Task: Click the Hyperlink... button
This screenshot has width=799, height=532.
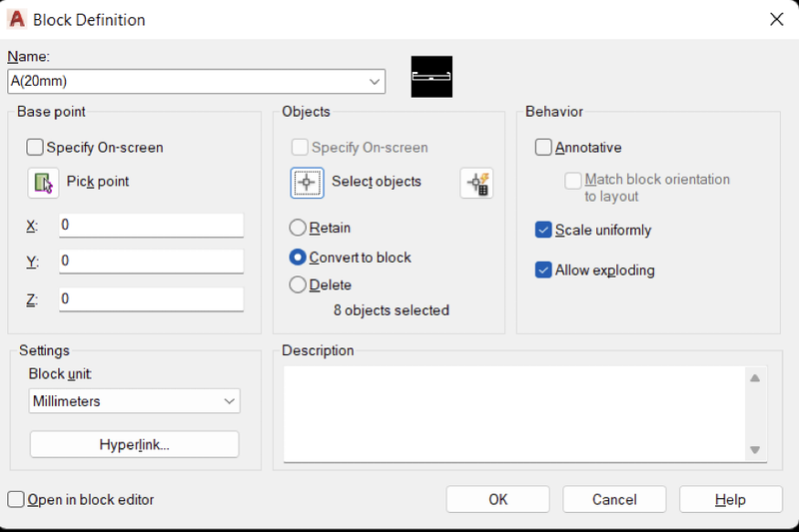Action: [135, 444]
